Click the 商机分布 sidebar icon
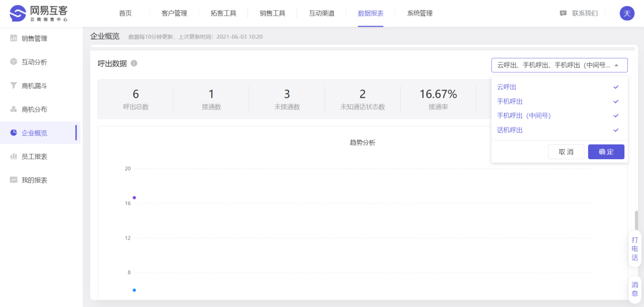Image resolution: width=644 pixels, height=307 pixels. tap(14, 110)
